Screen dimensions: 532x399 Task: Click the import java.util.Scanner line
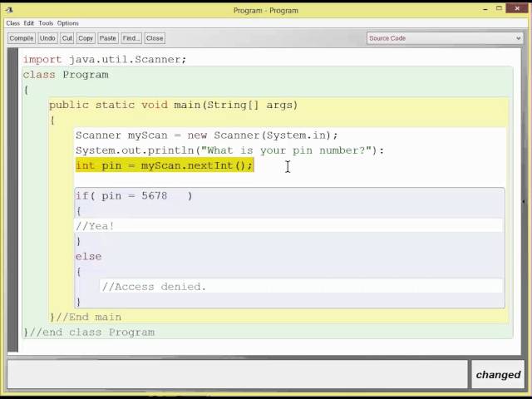click(x=105, y=59)
